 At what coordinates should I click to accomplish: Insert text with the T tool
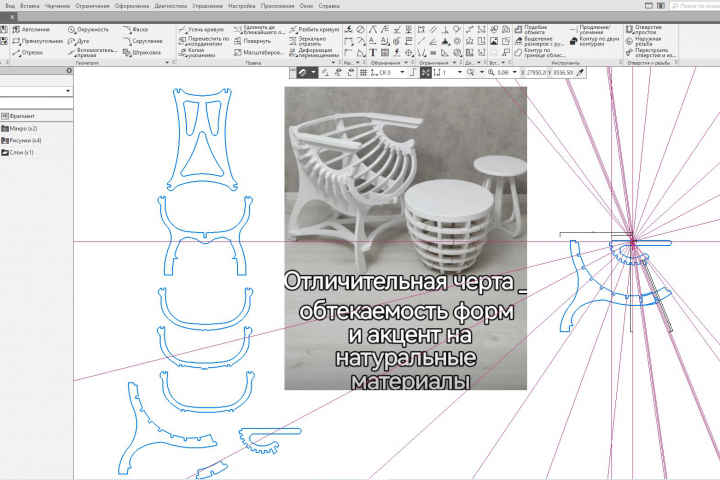[373, 53]
